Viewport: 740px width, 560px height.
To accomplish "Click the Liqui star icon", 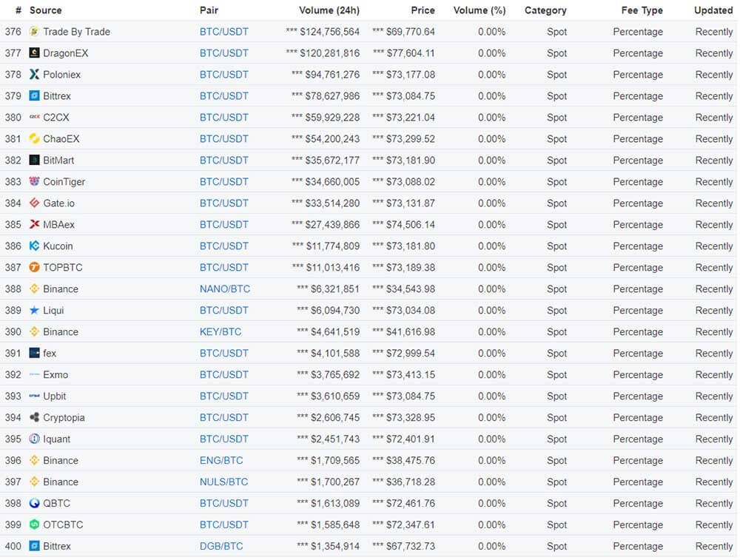I will click(x=34, y=311).
